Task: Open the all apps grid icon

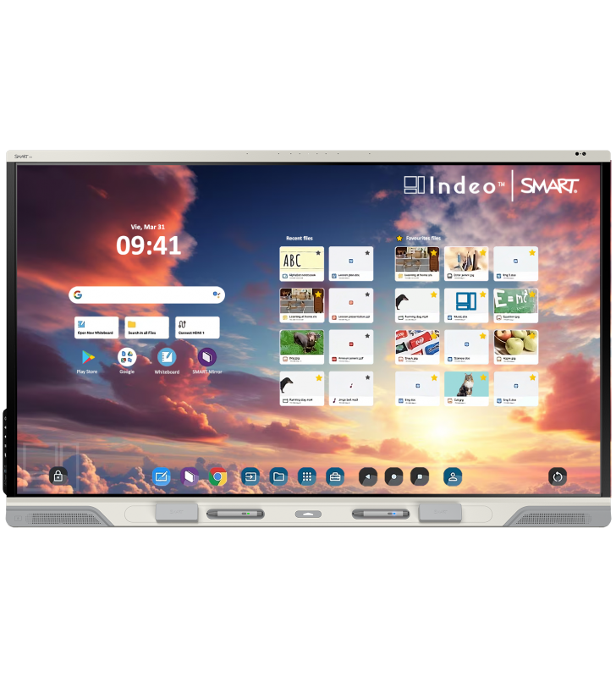Action: coord(307,476)
